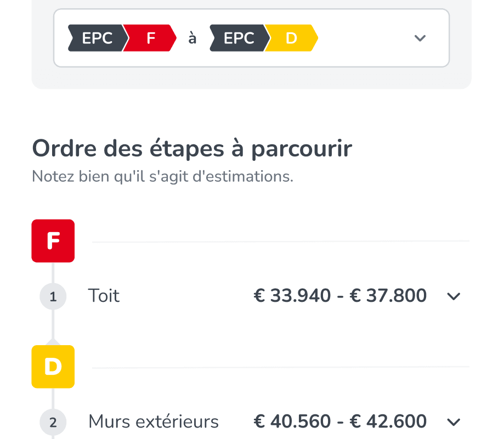Click the divider line beside the F marker
504x439 pixels.
(x=280, y=241)
